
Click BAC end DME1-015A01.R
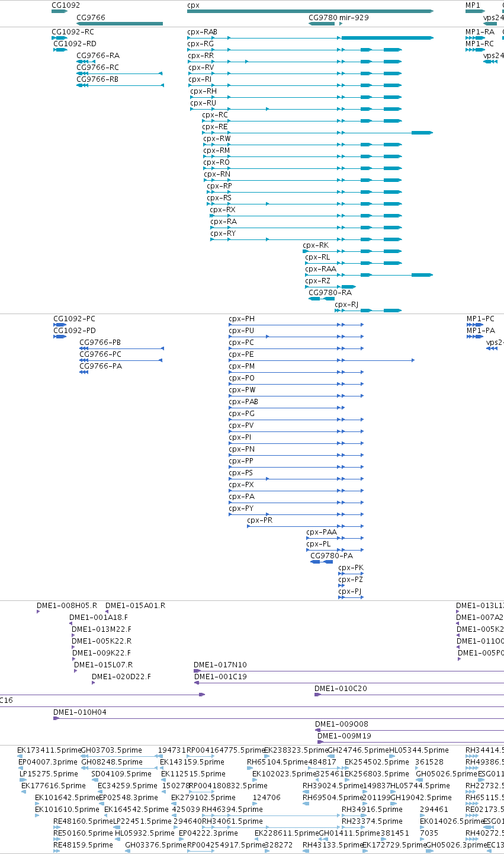pyautogui.click(x=135, y=606)
